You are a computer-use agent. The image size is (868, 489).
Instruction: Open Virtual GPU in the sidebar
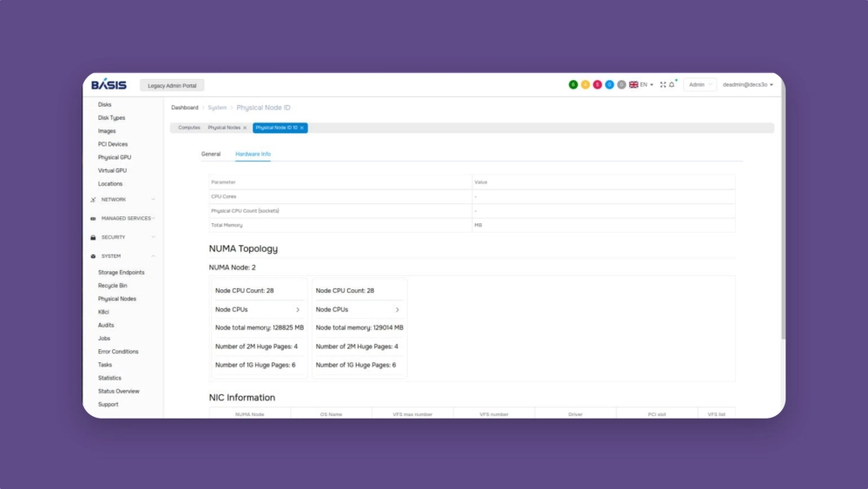tap(112, 170)
